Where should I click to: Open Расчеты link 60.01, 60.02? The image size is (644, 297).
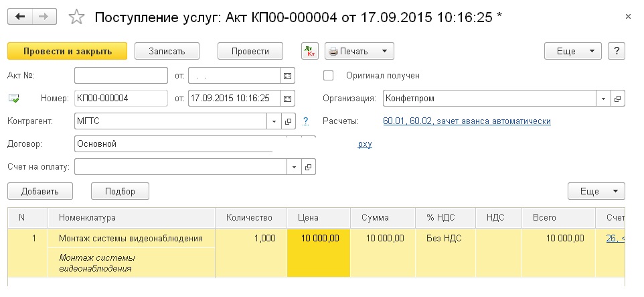click(x=467, y=121)
